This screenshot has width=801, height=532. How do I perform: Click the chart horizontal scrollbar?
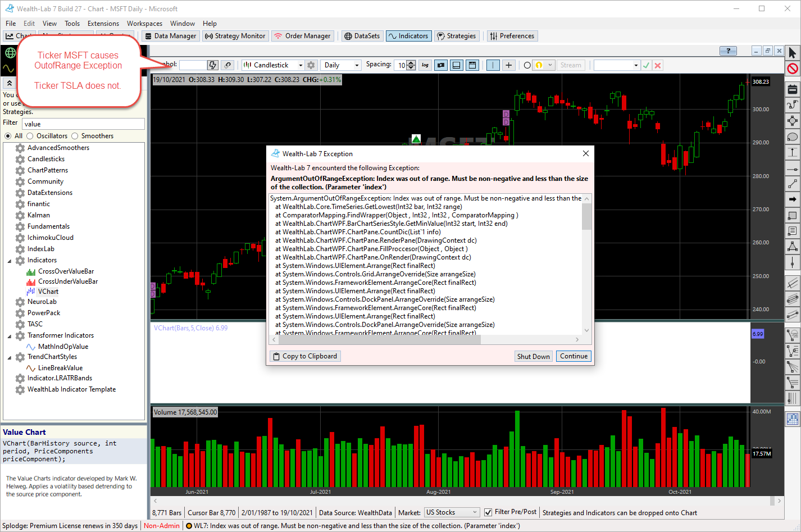coord(467,501)
